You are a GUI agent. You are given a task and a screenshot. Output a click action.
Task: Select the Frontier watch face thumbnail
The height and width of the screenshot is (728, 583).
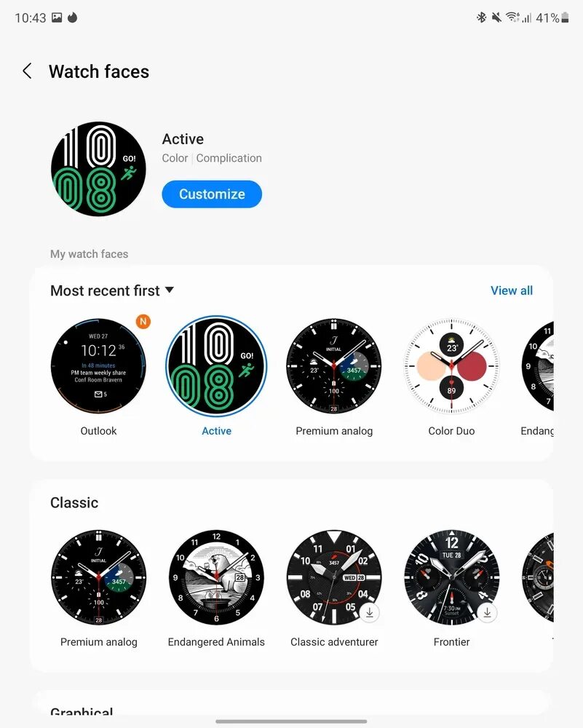pos(452,577)
